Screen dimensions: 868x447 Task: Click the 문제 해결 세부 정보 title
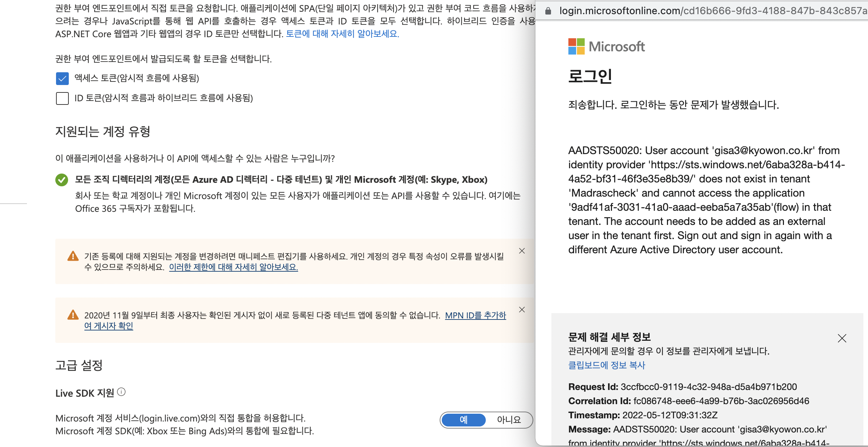pos(610,337)
